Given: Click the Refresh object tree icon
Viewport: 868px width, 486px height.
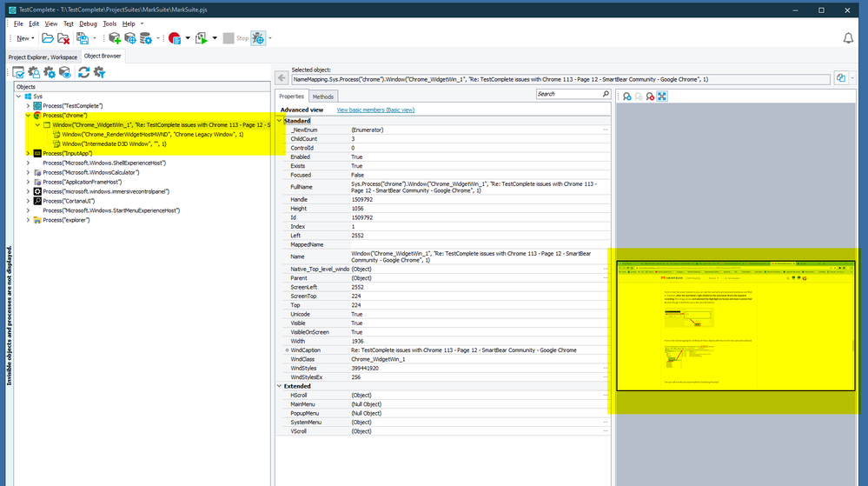Looking at the screenshot, I should (83, 72).
